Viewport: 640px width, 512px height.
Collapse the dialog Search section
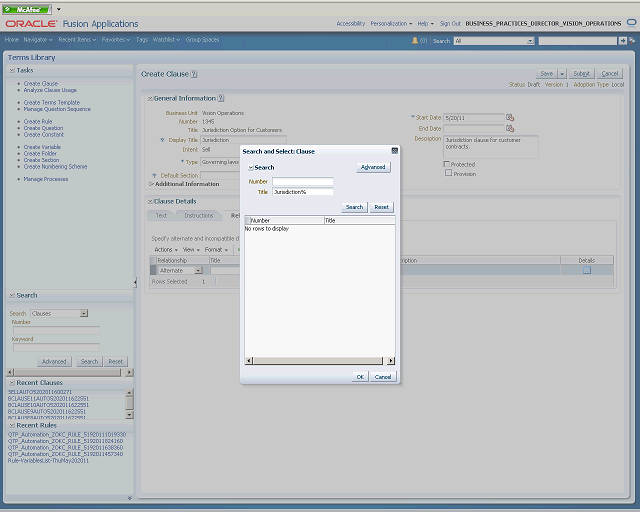(x=251, y=167)
